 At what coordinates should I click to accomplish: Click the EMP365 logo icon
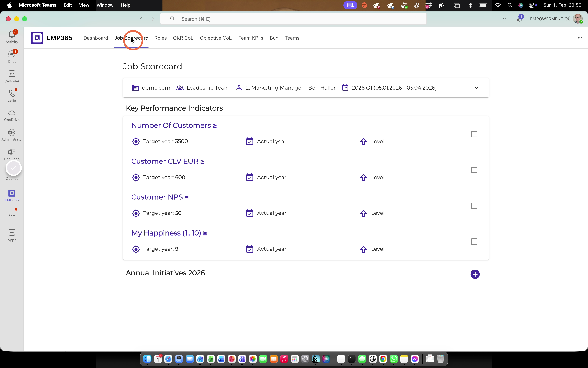click(x=37, y=38)
